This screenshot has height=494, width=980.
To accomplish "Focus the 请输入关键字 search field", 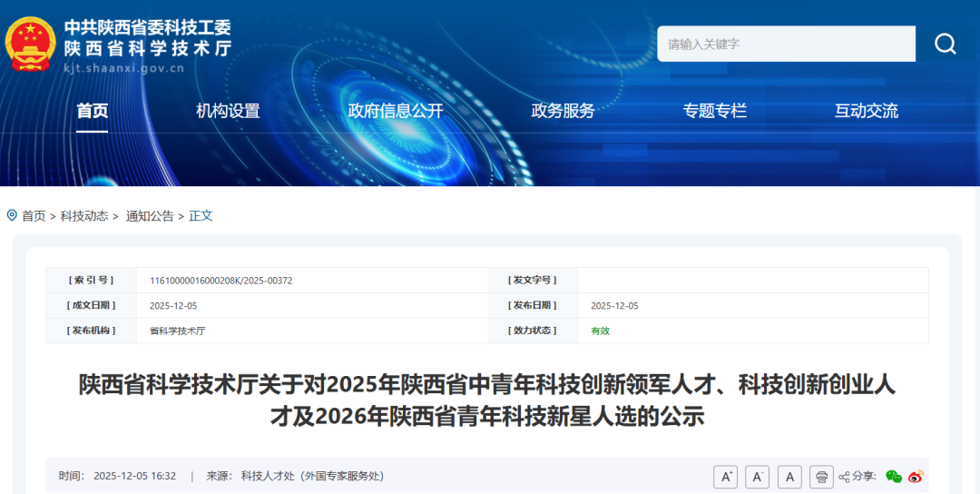I will (x=786, y=44).
